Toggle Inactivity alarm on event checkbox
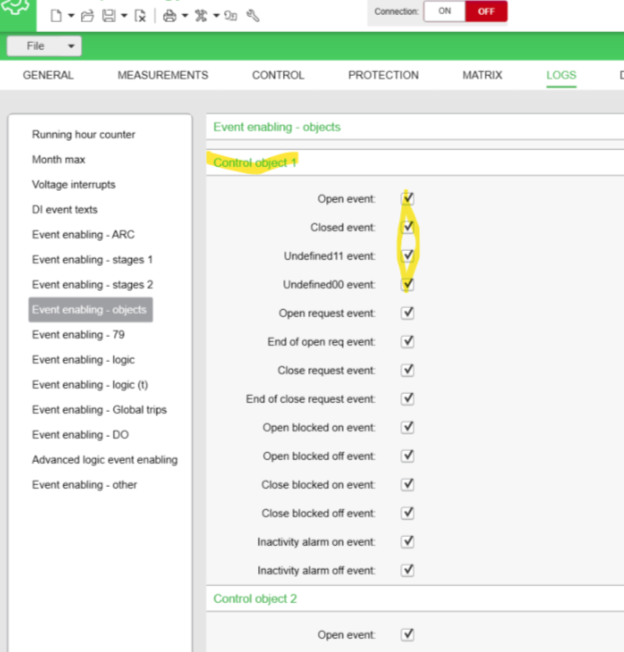 pyautogui.click(x=407, y=542)
